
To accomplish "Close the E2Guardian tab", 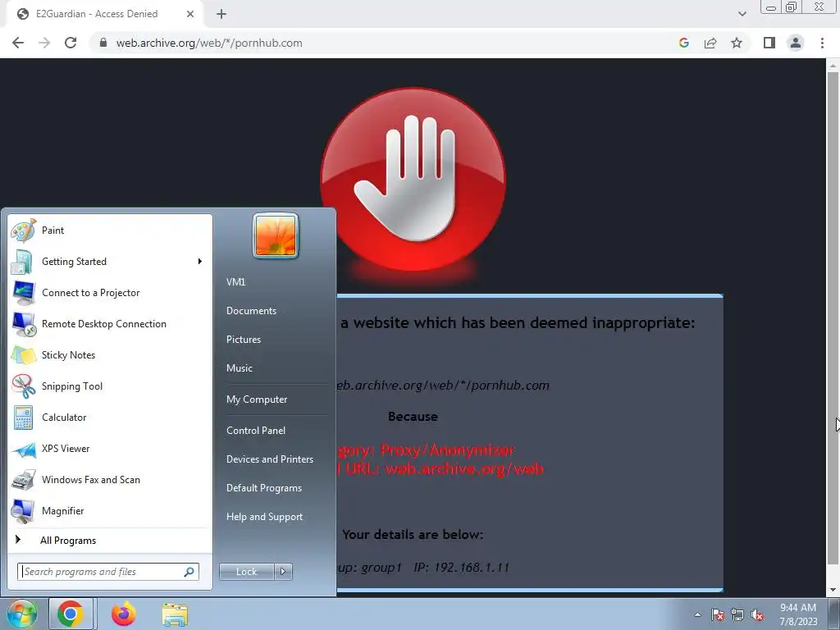I will pos(190,14).
